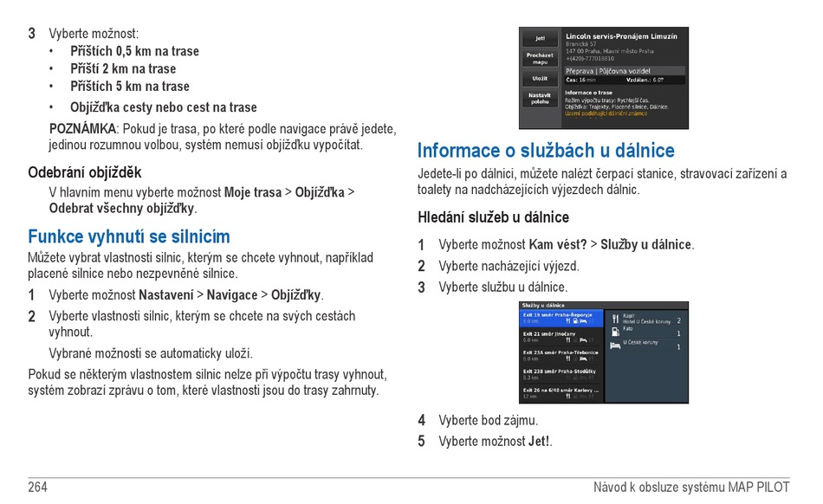Click restaurant icon in Exit 26 row
This screenshot has width=823, height=504.
click(568, 397)
